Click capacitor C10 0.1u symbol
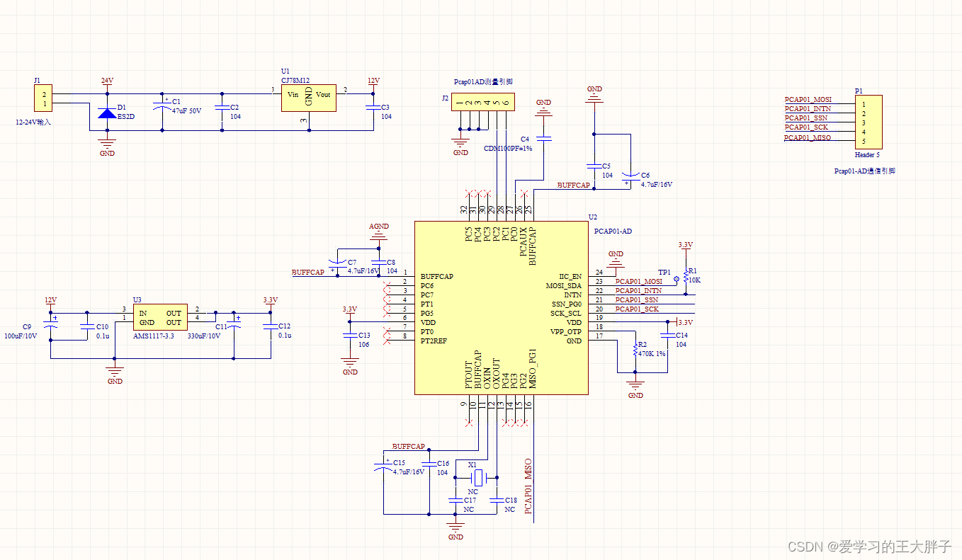This screenshot has width=962, height=560. 86,326
